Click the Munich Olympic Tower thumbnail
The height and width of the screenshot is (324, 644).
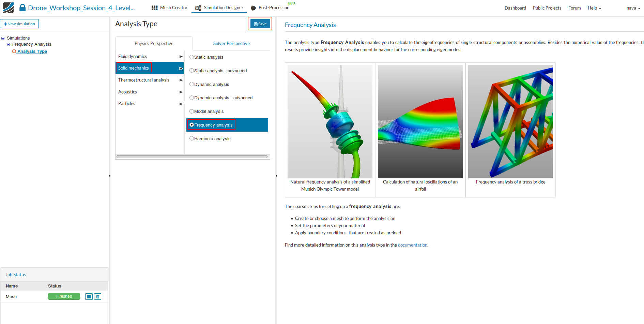pos(330,121)
